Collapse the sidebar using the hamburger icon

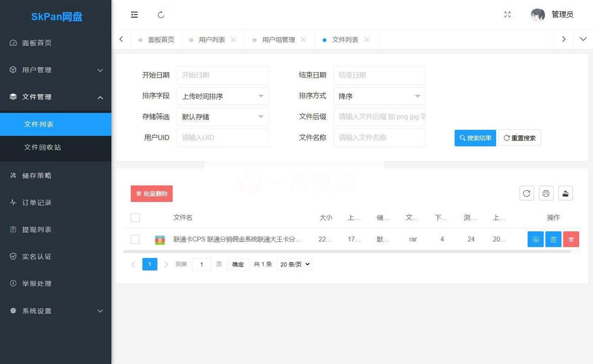(134, 15)
